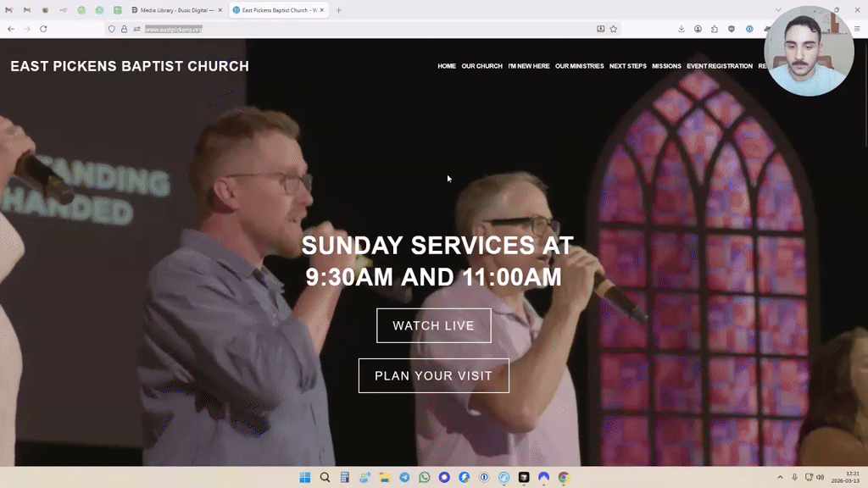Viewport: 868px width, 488px height.
Task: Open WhatsApp from the taskbar
Action: 425,477
